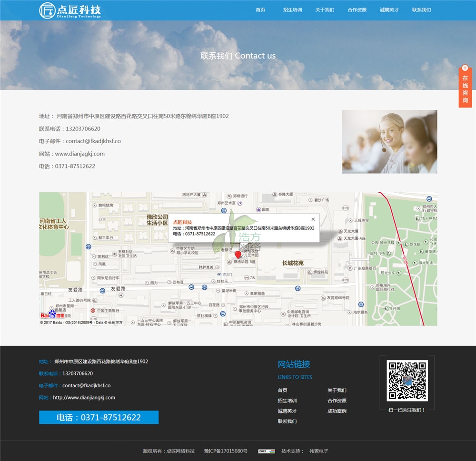Viewport: 476px width, 461px height.
Task: Click the customer service photo
Action: (x=389, y=142)
